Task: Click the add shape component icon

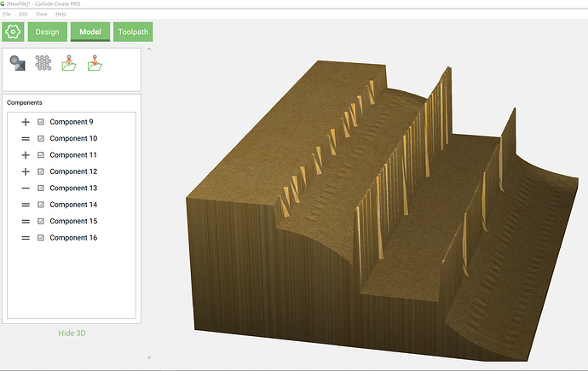Action: 17,63
